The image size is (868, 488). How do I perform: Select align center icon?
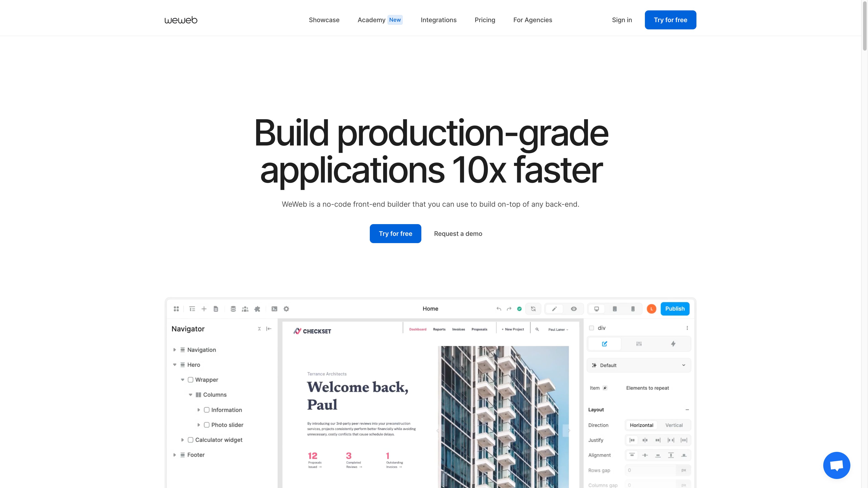coord(645,455)
